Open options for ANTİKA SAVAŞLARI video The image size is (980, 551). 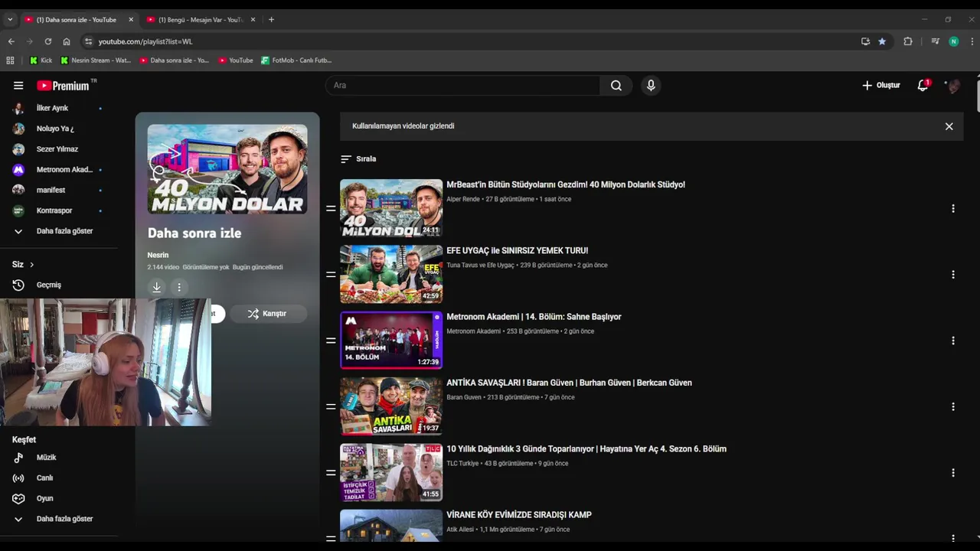point(953,406)
